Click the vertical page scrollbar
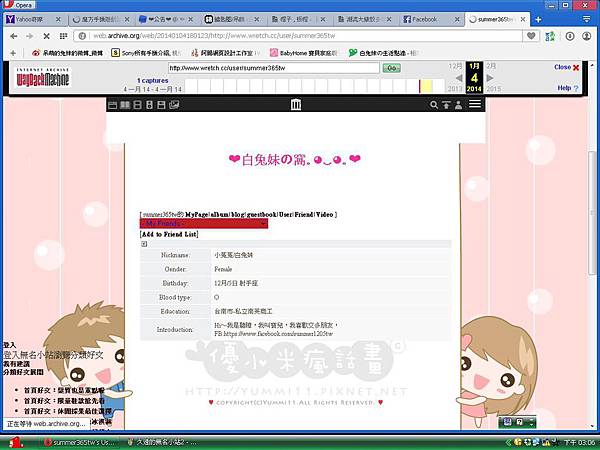 tap(592, 212)
